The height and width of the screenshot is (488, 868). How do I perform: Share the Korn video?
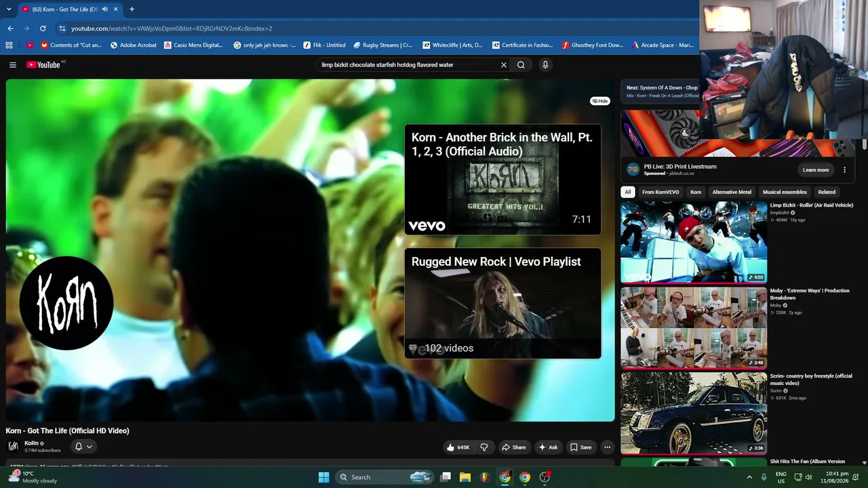point(513,447)
